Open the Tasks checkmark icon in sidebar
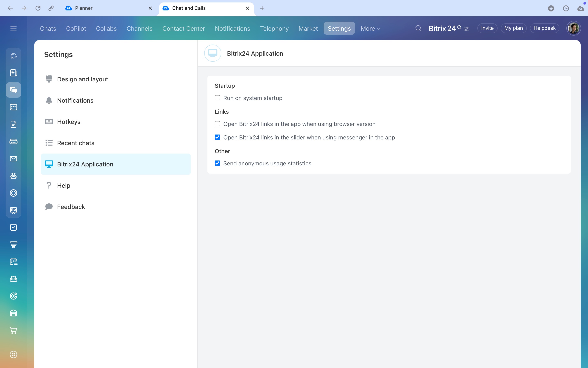This screenshot has width=588, height=368. (13, 227)
